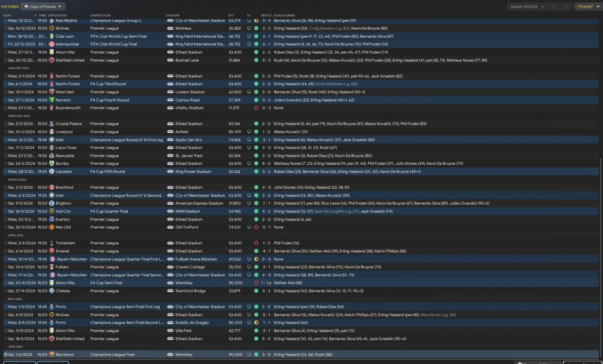Click the stadium icon beside Old Trafford
This screenshot has width=603, height=364.
(170, 227)
